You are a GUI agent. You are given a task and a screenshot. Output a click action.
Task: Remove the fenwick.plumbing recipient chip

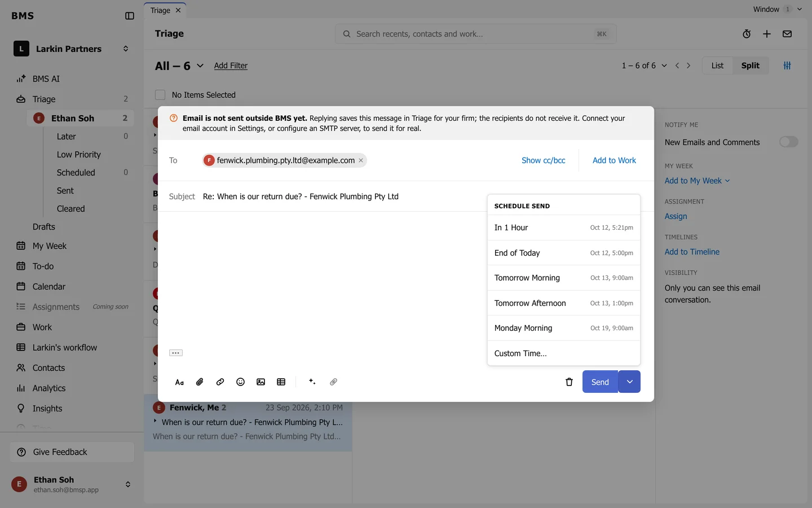pos(361,160)
